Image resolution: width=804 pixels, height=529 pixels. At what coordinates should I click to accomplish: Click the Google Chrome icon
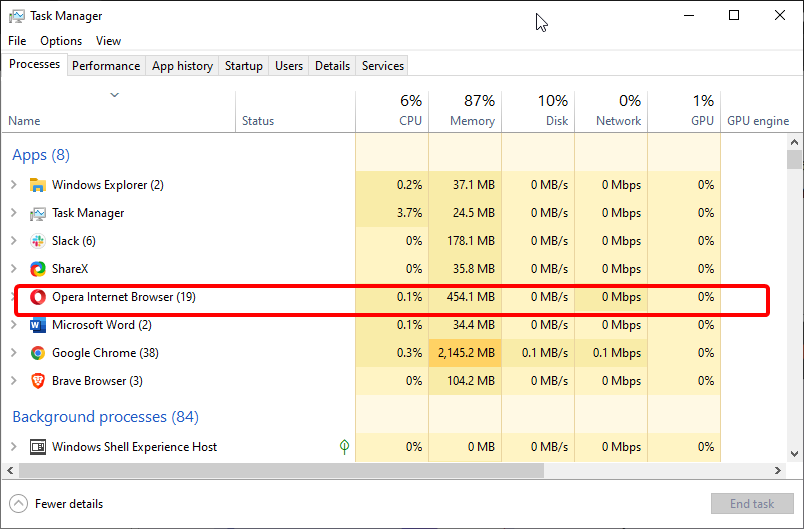tap(37, 353)
